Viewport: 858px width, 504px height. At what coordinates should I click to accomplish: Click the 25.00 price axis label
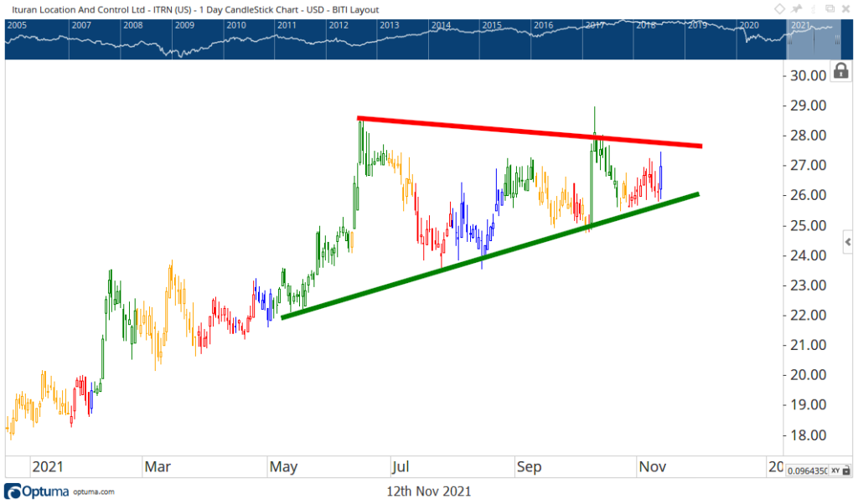(x=809, y=225)
